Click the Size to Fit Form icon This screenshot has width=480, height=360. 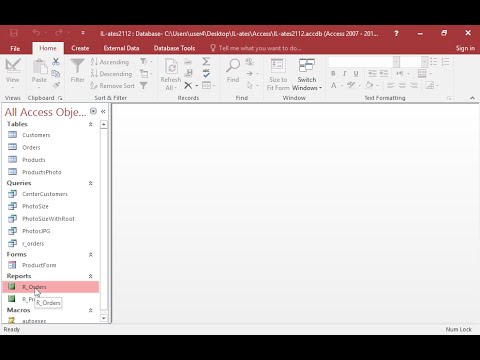point(277,66)
